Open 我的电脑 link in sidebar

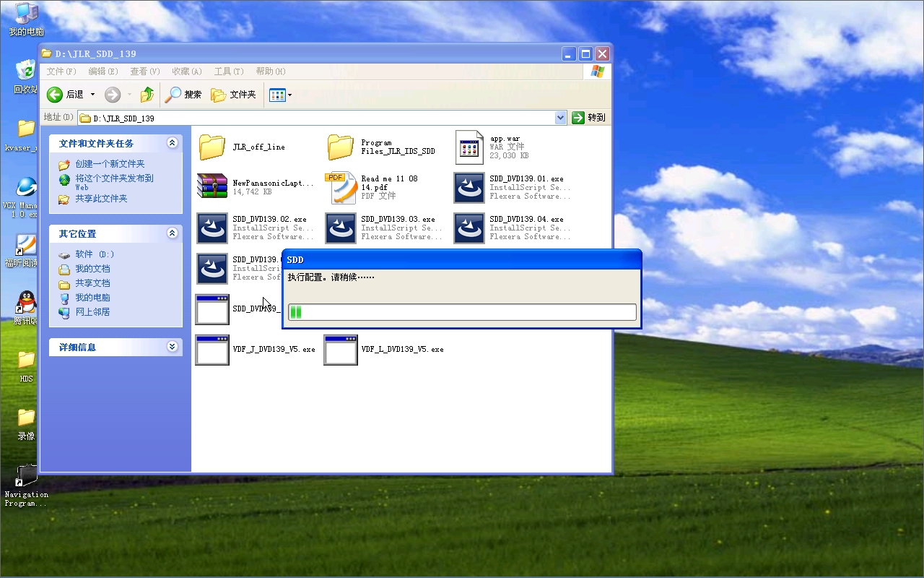[x=92, y=298]
